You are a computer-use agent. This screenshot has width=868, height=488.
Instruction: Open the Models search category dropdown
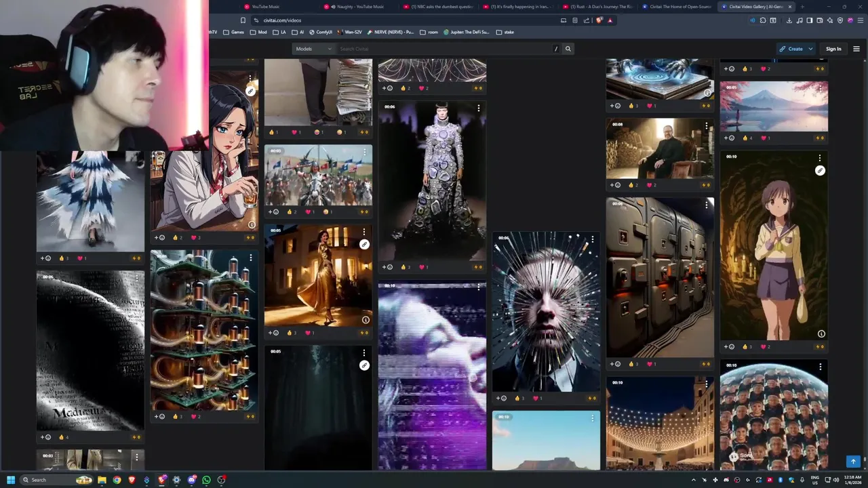(x=313, y=49)
